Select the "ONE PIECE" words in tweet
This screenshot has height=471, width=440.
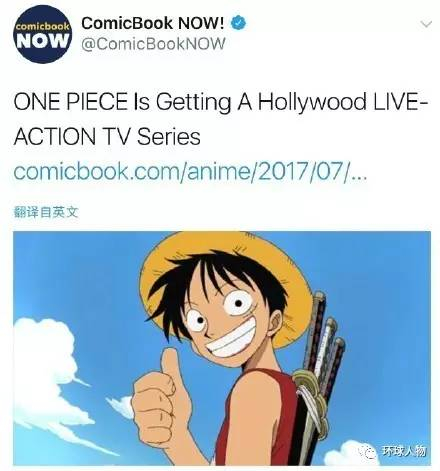click(x=71, y=101)
